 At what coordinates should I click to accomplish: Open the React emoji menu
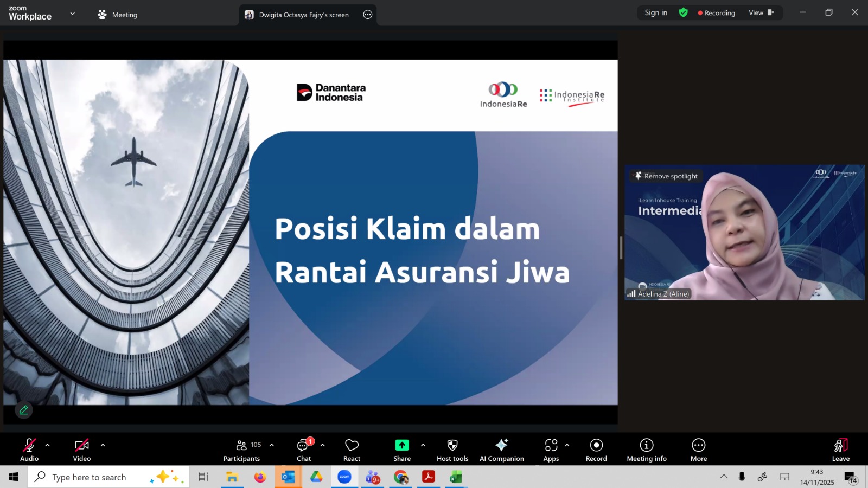pos(352,450)
